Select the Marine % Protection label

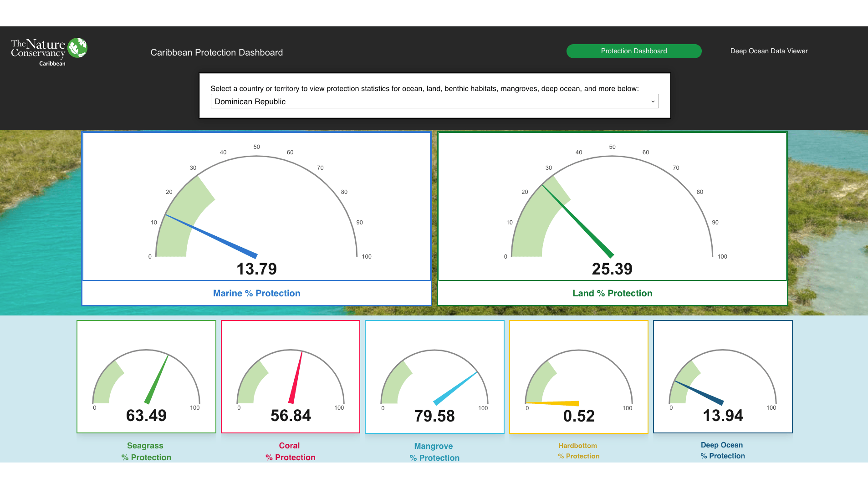coord(256,293)
